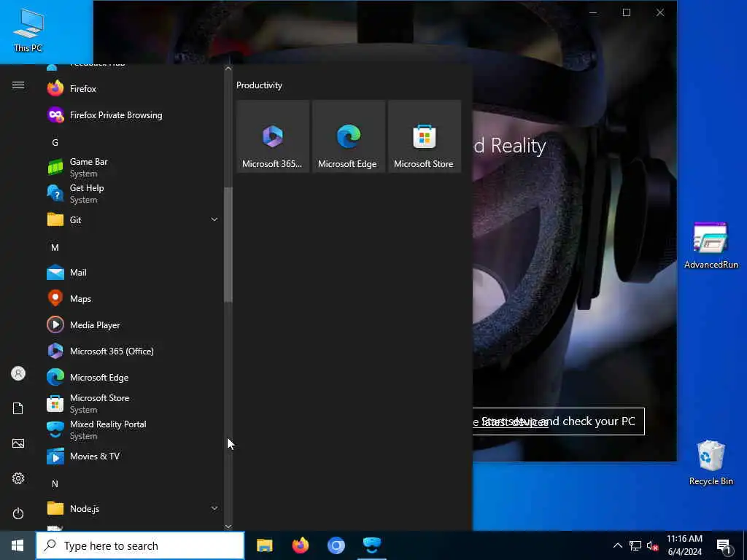Click the Windows Start button
Image resolution: width=747 pixels, height=560 pixels.
[18, 545]
